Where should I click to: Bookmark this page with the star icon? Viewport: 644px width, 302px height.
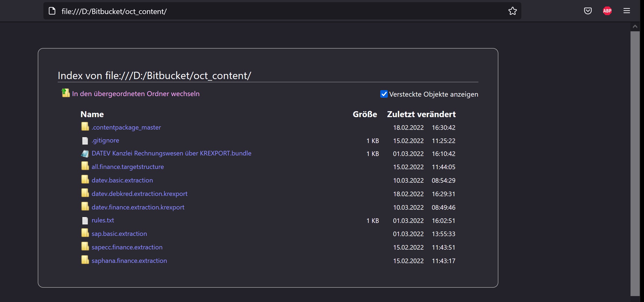pos(512,11)
